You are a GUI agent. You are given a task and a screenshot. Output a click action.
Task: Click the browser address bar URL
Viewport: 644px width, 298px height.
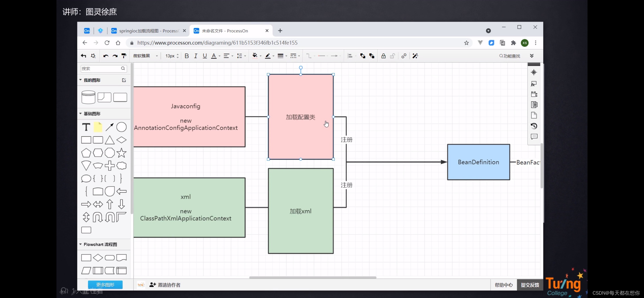[x=217, y=43]
